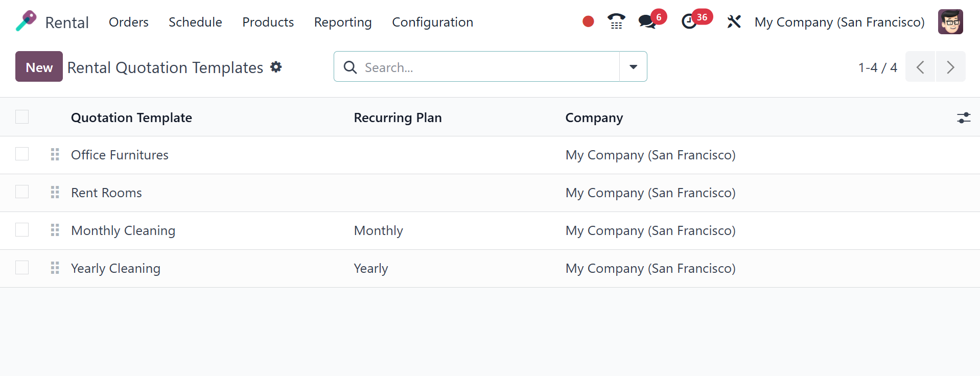Create a New quotation template
The image size is (980, 376).
[39, 67]
